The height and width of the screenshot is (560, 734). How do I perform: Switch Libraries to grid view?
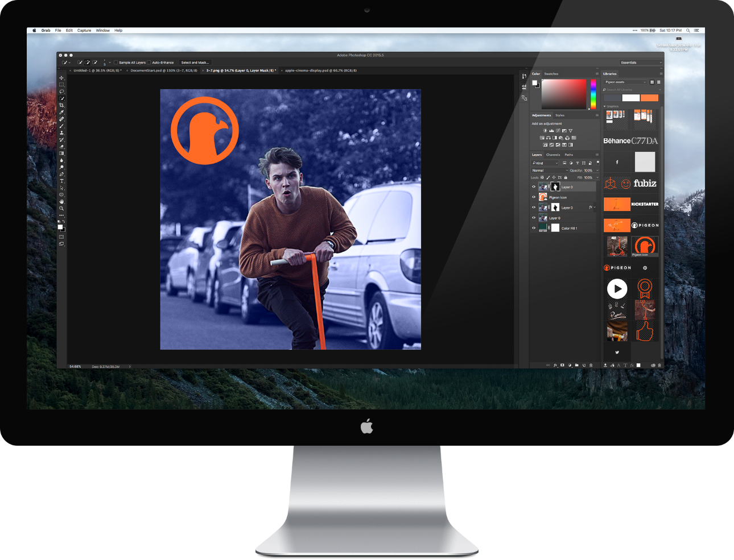(652, 82)
